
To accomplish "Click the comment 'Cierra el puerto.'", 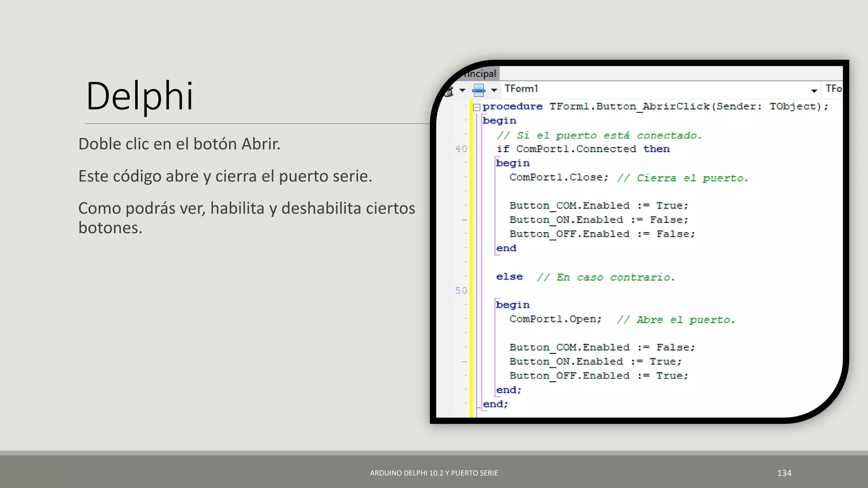I will (683, 178).
